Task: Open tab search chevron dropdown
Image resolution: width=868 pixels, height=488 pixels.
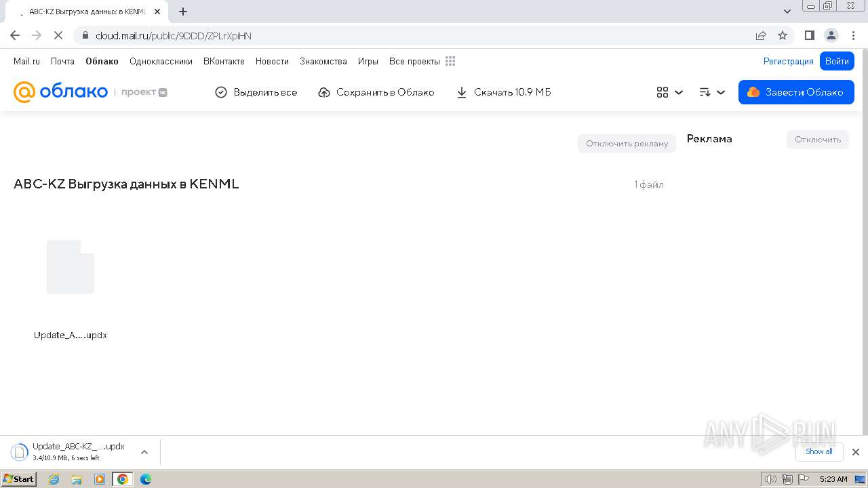Action: click(x=787, y=12)
